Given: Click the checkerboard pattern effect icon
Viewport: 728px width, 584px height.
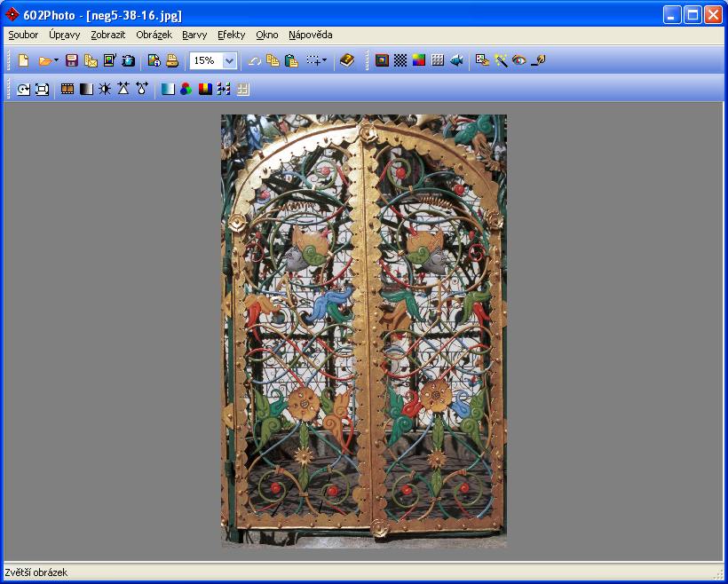Looking at the screenshot, I should click(x=400, y=60).
